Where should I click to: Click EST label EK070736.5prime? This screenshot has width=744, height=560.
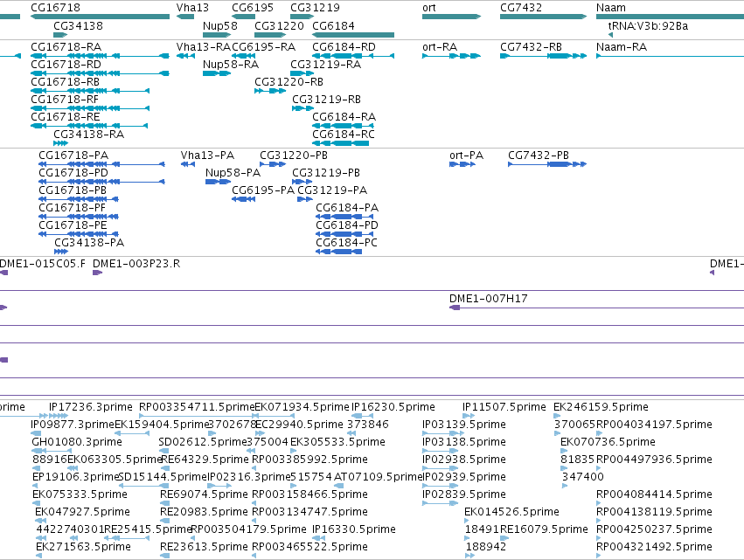(x=608, y=442)
